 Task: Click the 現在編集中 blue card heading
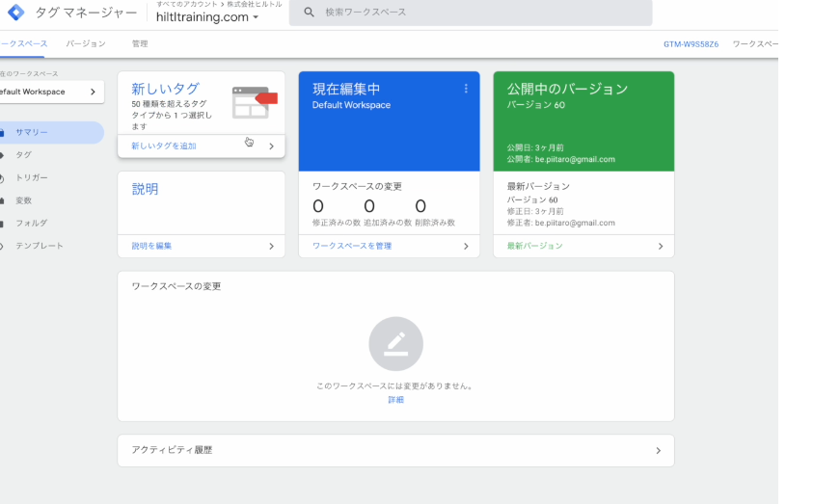coord(346,89)
